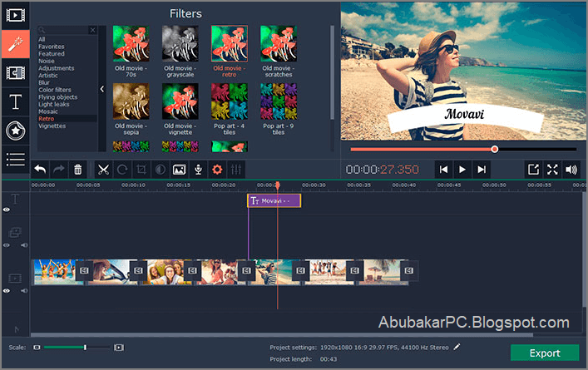Mute the main video track
The height and width of the screenshot is (370, 588).
(x=24, y=290)
